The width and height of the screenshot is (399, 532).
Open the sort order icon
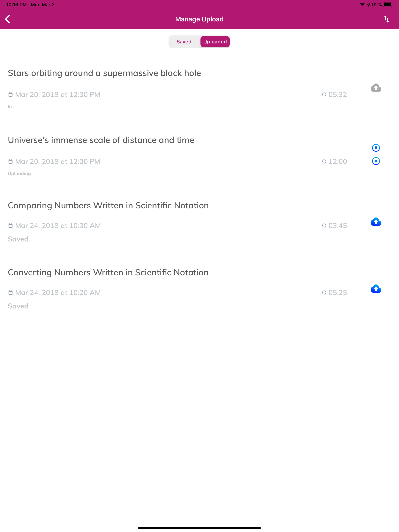point(387,19)
